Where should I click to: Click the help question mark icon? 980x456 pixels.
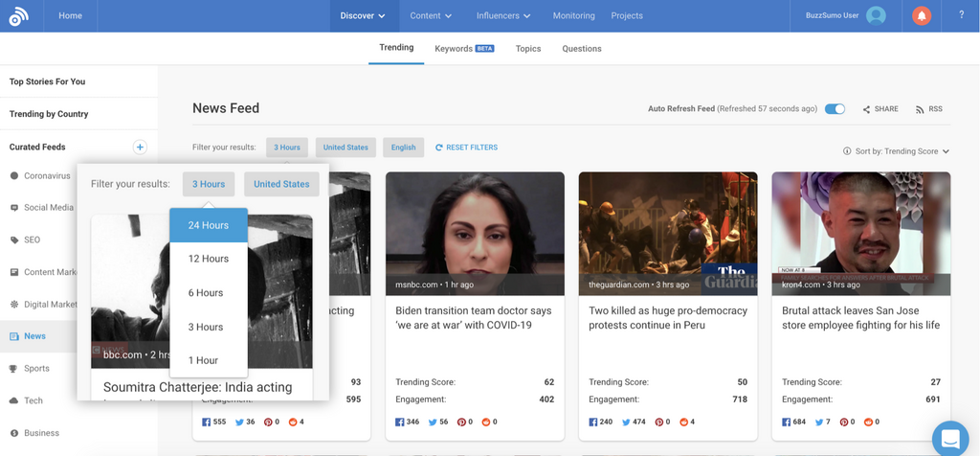(x=962, y=15)
